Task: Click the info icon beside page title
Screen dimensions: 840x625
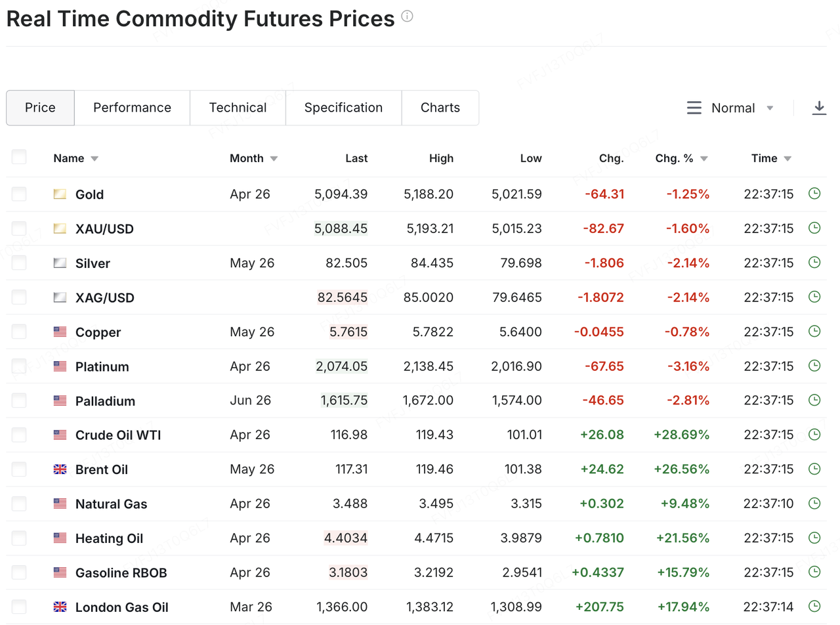Action: click(x=407, y=17)
